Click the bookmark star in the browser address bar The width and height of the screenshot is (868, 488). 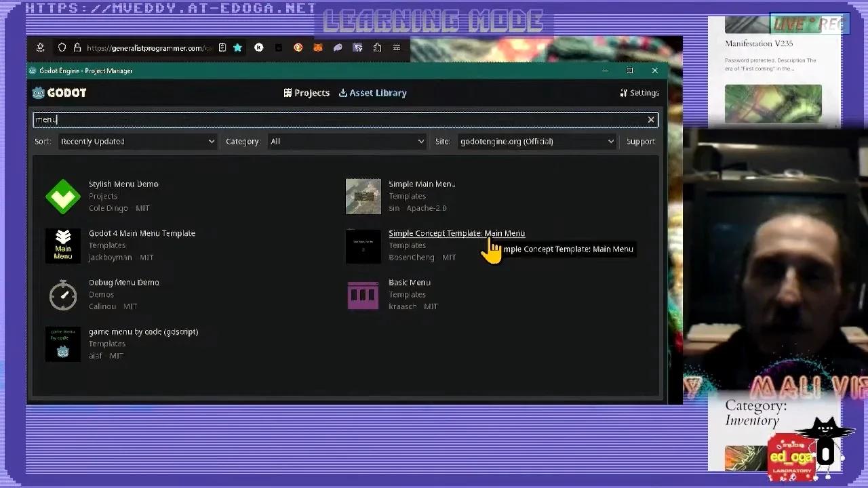[237, 47]
